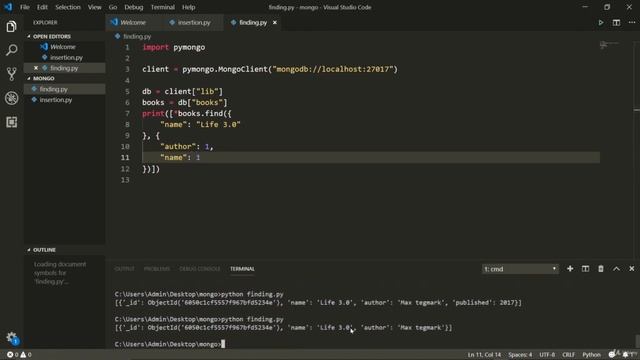640x360 pixels.
Task: Click the "Life 3.0" string on line 8
Action: click(218, 124)
